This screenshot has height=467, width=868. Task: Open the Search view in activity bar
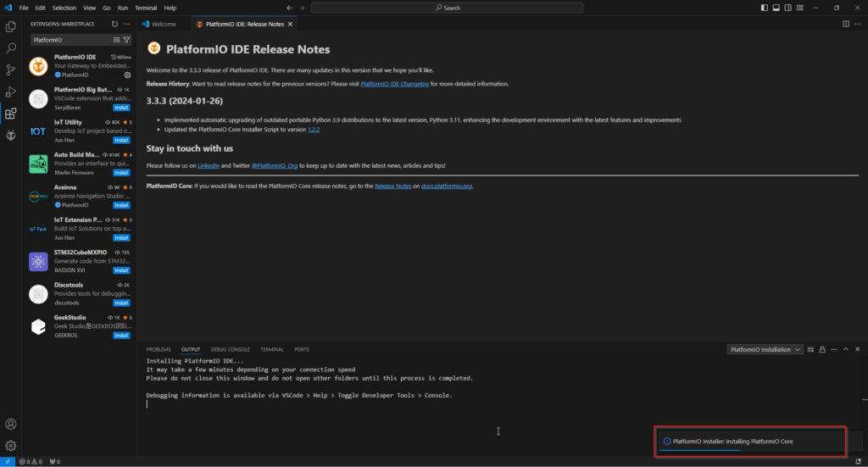[x=10, y=48]
